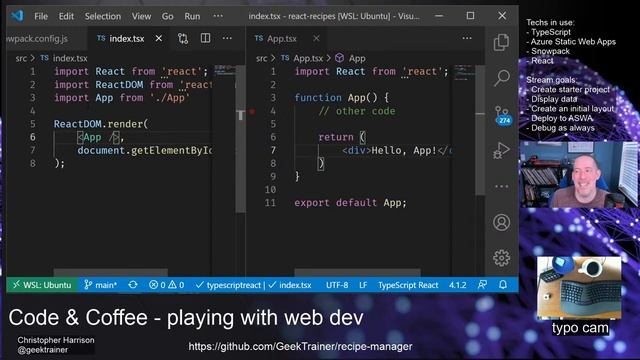The width and height of the screenshot is (640, 360).
Task: Open notifications bell in status bar
Action: 503,285
